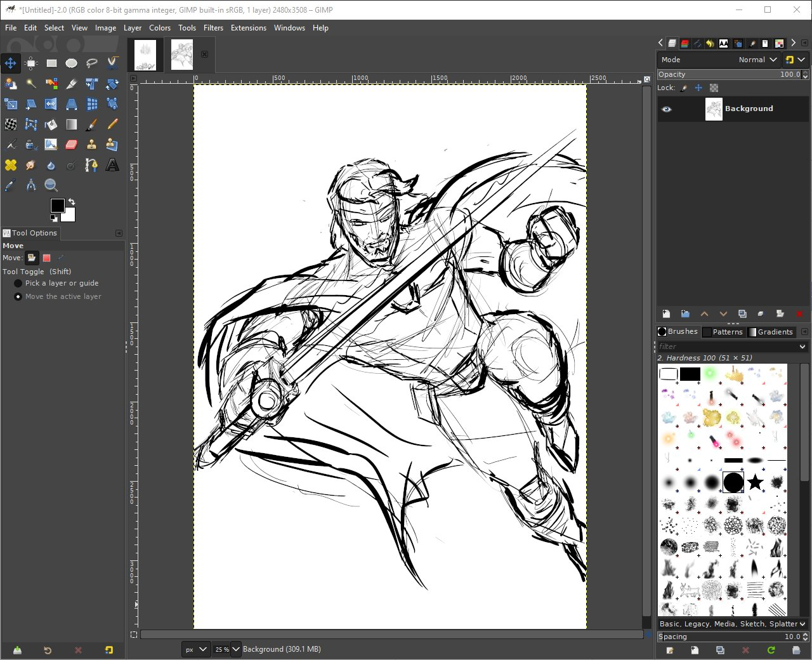Set Move tool to affect selection
Image resolution: width=812 pixels, height=660 pixels.
pyautogui.click(x=46, y=258)
